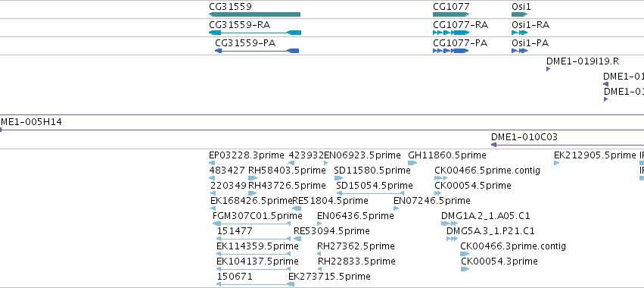Click the CG31559-RA transcript glyph
This screenshot has width=644, height=288.
[255, 33]
